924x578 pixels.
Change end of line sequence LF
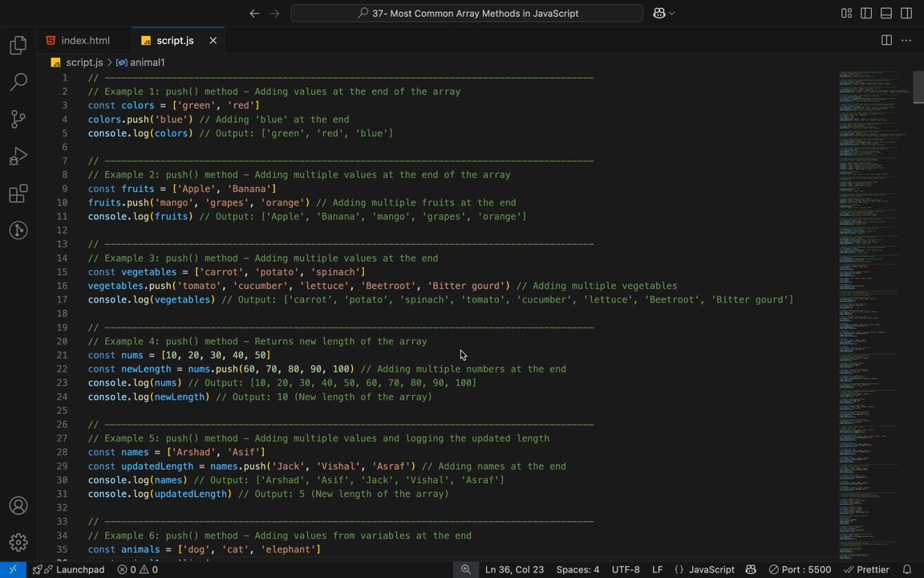(x=657, y=569)
